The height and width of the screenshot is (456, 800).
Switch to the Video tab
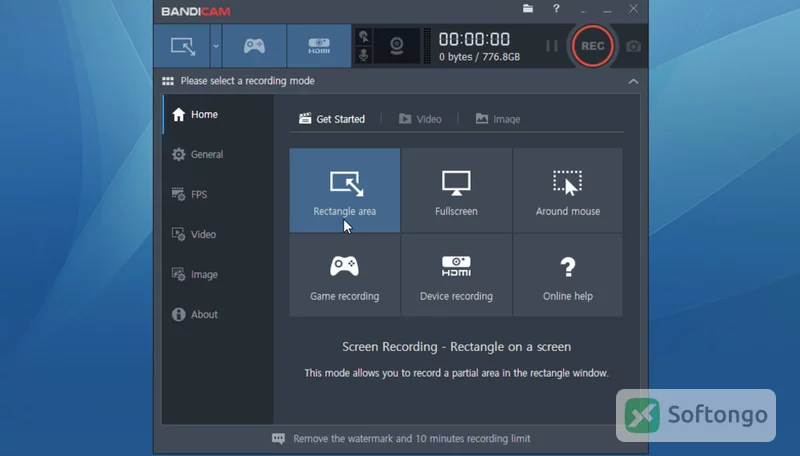[x=420, y=119]
